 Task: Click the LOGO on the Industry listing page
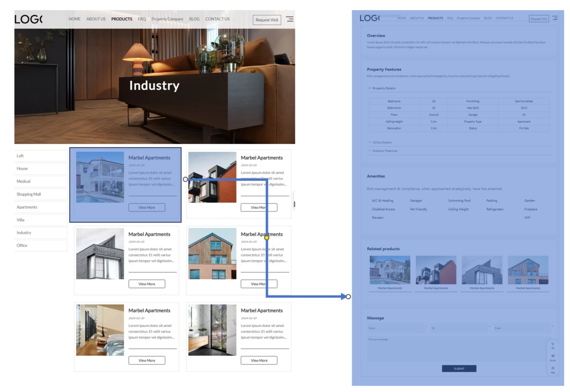click(x=28, y=19)
